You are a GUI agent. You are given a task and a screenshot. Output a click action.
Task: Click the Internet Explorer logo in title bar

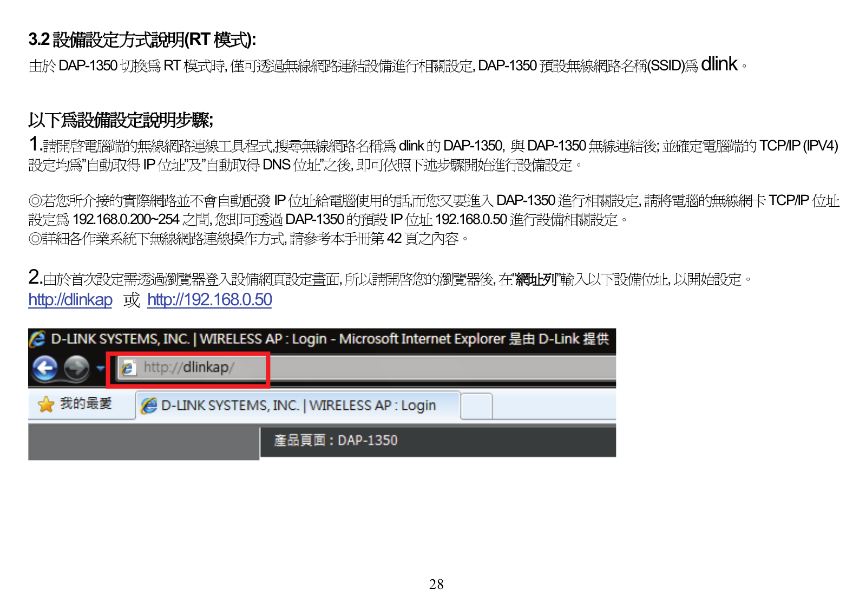pos(37,339)
